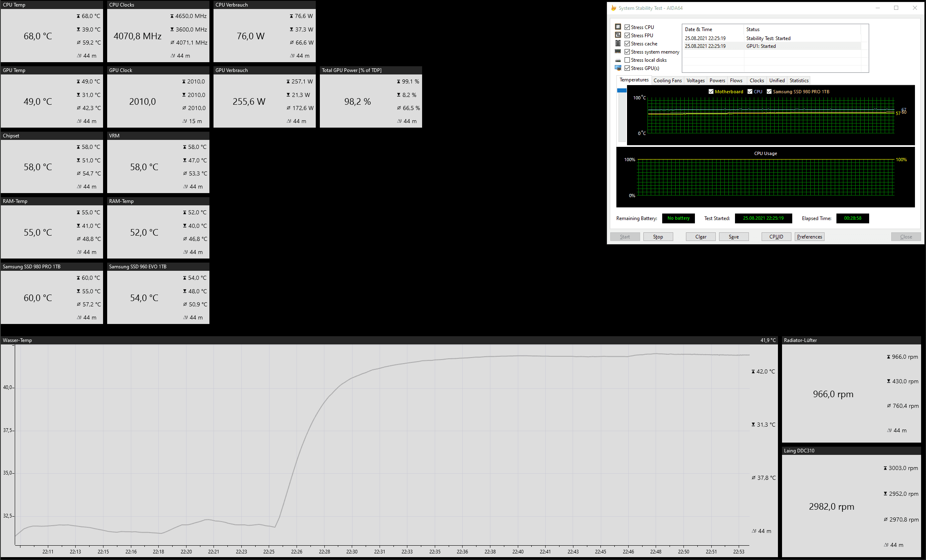
Task: Open the Voltages tab
Action: [695, 81]
